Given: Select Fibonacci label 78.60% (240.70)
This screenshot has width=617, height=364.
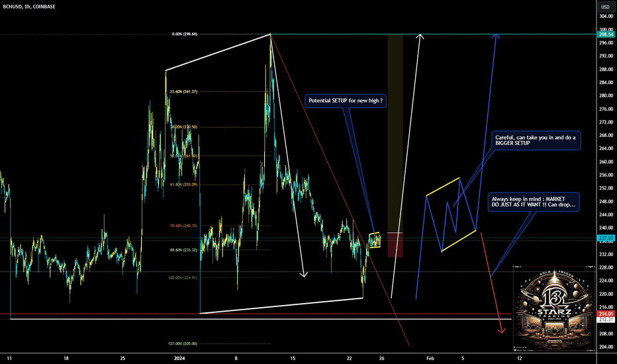Looking at the screenshot, I should click(x=183, y=226).
